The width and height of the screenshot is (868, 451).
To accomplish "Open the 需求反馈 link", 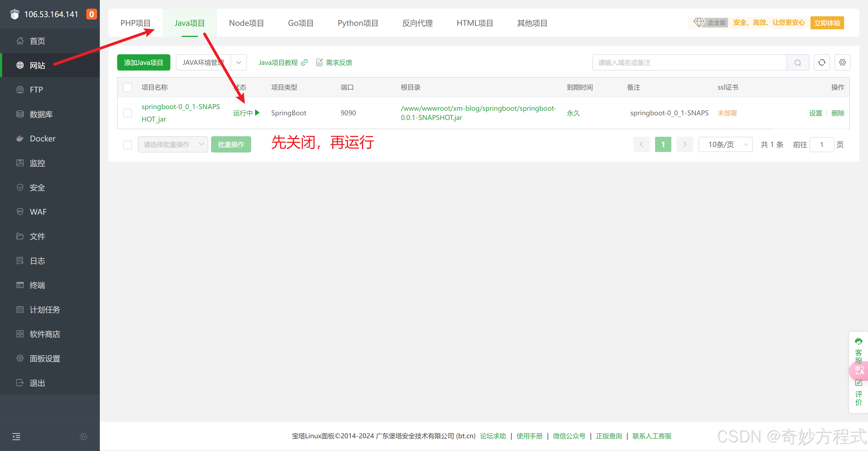I will point(334,63).
